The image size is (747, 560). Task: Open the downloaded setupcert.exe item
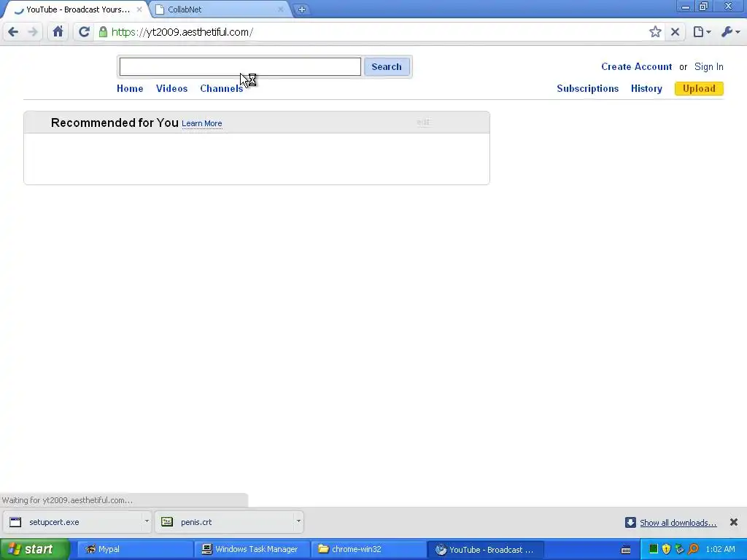(73, 522)
